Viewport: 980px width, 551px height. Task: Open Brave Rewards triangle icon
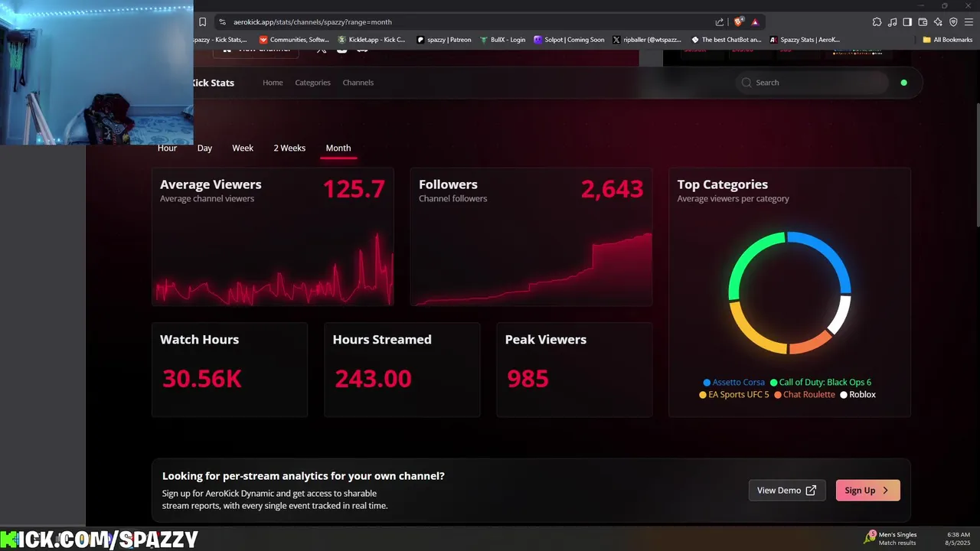(x=755, y=22)
